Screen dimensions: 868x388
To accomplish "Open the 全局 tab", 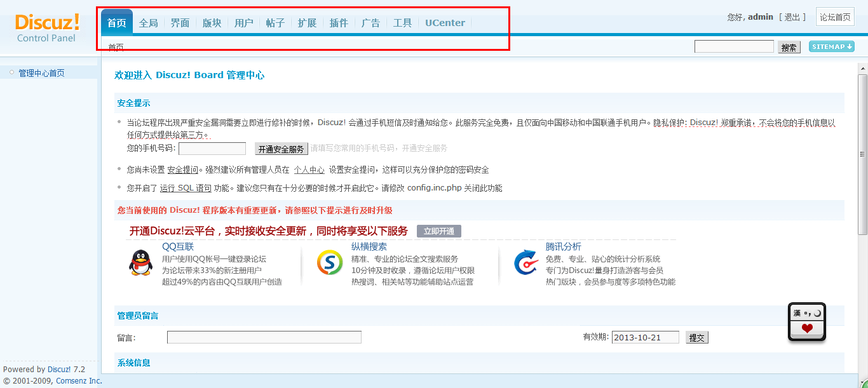I will [149, 23].
